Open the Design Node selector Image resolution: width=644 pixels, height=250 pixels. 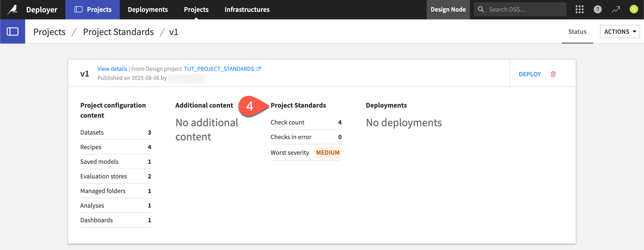(x=448, y=9)
